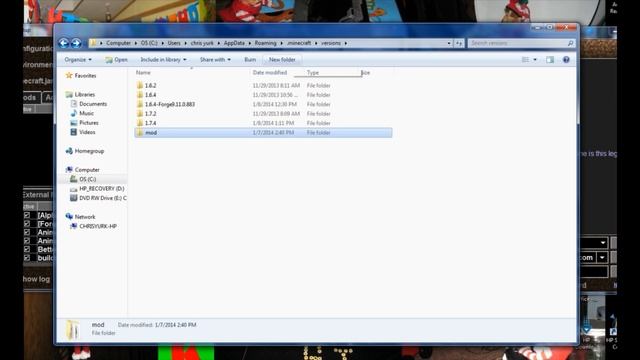Image resolution: width=640 pixels, height=360 pixels.
Task: Click .minecraft in the address breadcrumb
Action: [x=299, y=43]
